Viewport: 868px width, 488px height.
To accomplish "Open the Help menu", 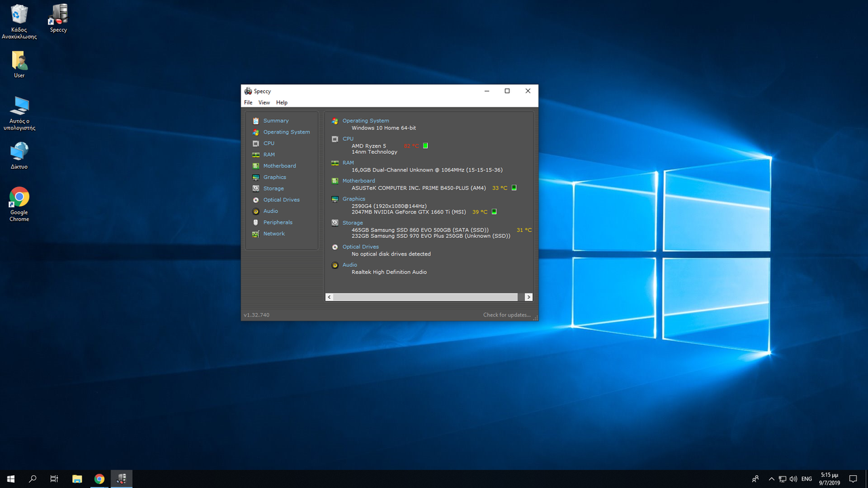I will [x=281, y=102].
